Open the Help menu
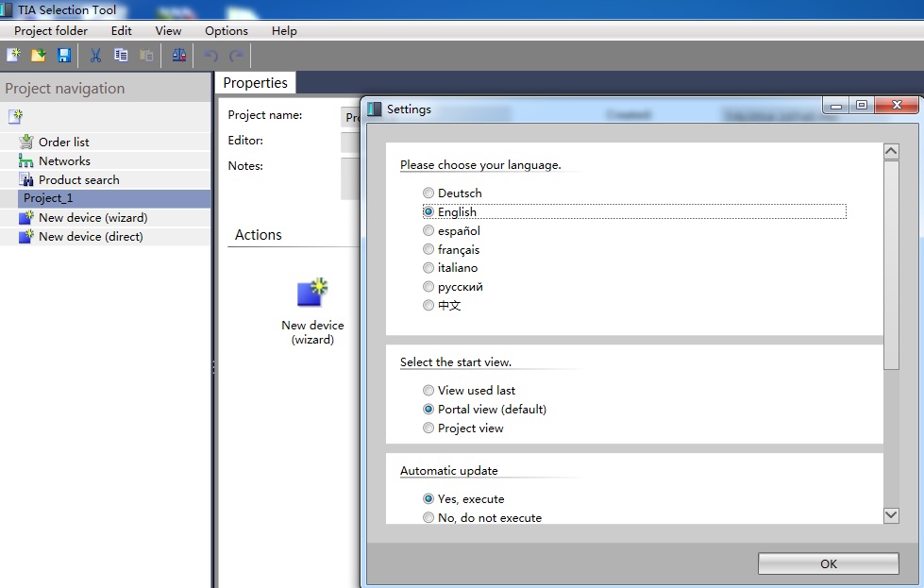 [284, 30]
